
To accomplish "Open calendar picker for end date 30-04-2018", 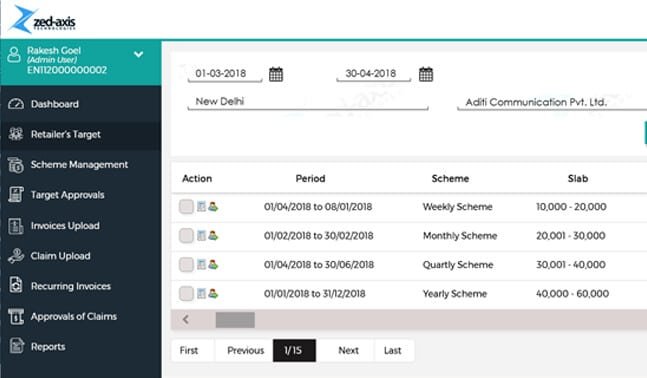I will tap(426, 74).
